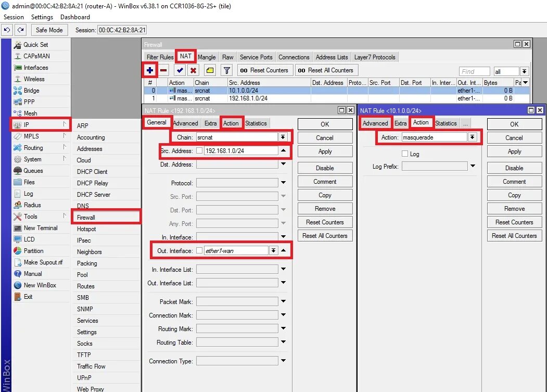Click the Undo arrow icon
The width and height of the screenshot is (547, 392).
point(7,30)
